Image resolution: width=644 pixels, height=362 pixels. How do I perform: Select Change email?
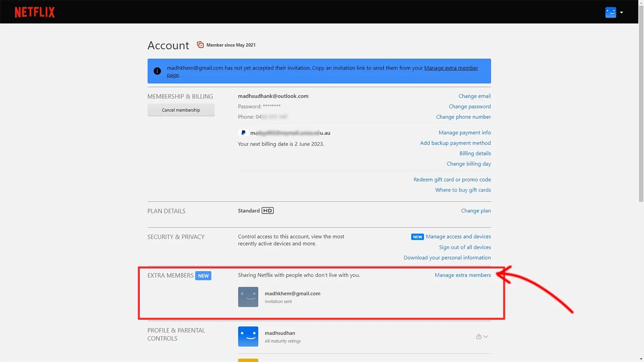474,96
